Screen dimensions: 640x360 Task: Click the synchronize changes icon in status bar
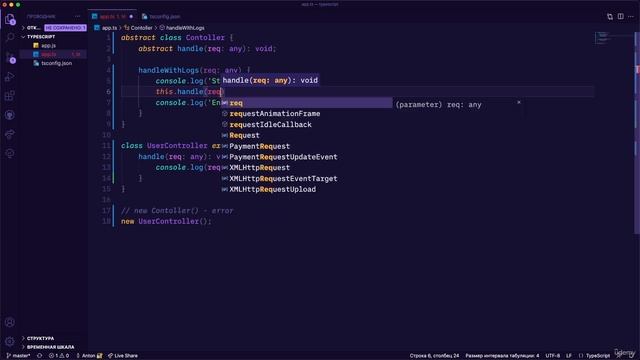[40, 356]
